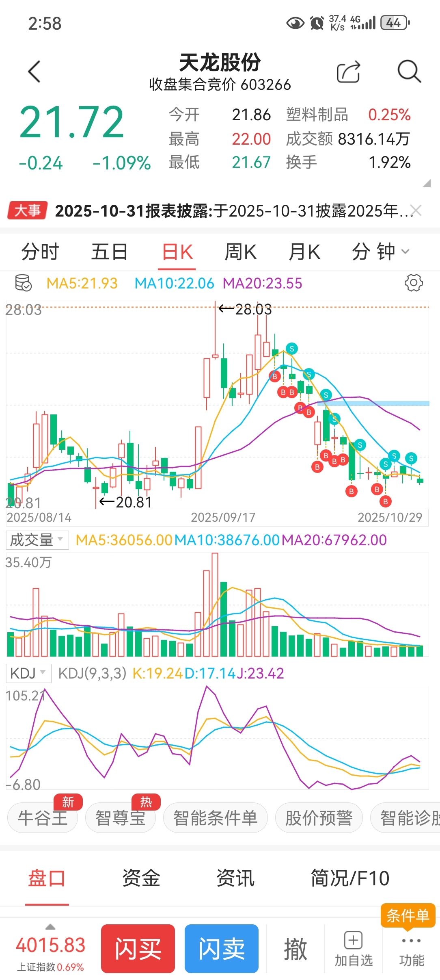Screen dimensions: 440x980
Task: Tap the 成交额 8316.14万 value
Action: click(x=373, y=139)
